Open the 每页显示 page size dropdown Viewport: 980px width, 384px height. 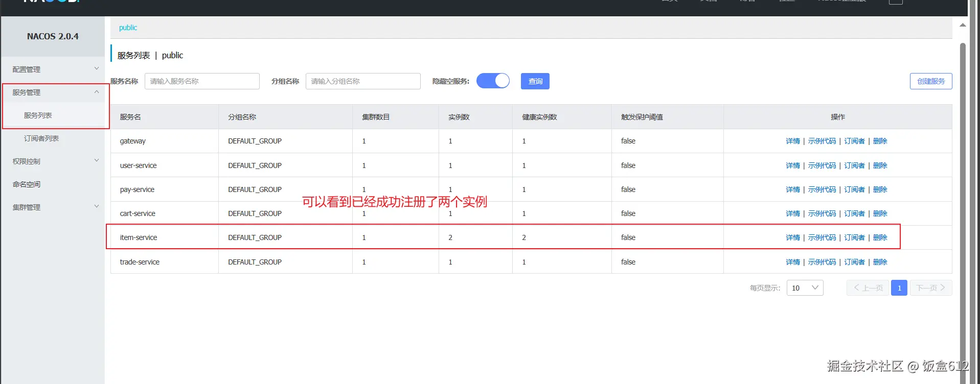[805, 287]
